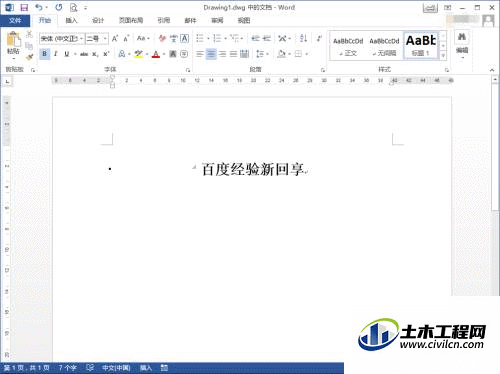This screenshot has width=500, height=374.
Task: Apply strikethrough formatting
Action: tap(84, 54)
